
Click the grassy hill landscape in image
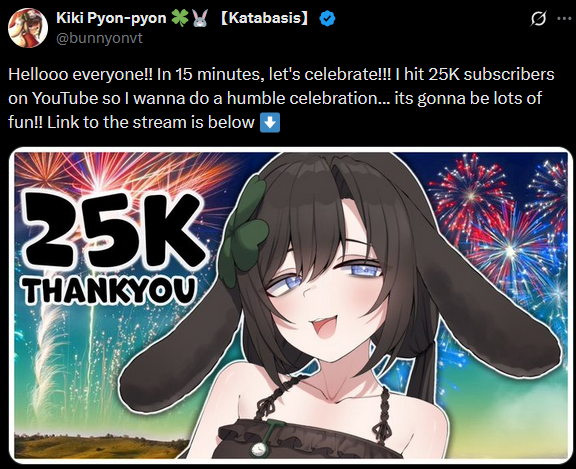(x=101, y=445)
